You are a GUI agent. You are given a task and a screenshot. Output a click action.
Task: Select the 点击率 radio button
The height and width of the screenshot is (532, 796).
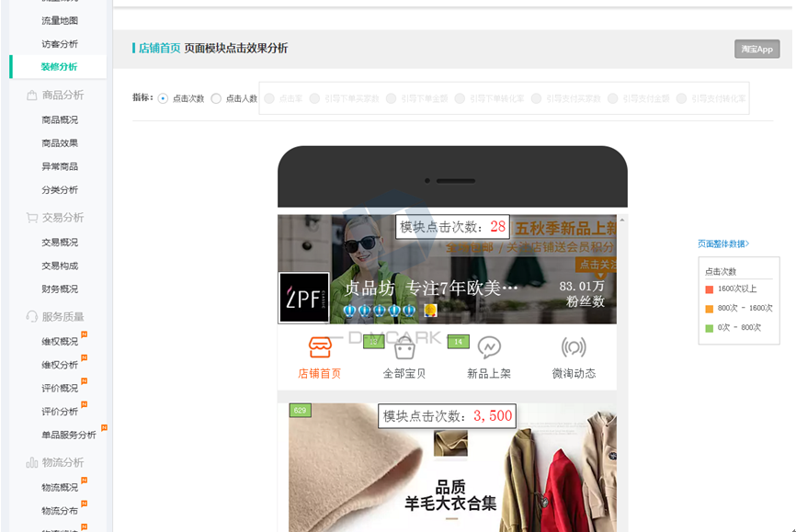coord(269,98)
